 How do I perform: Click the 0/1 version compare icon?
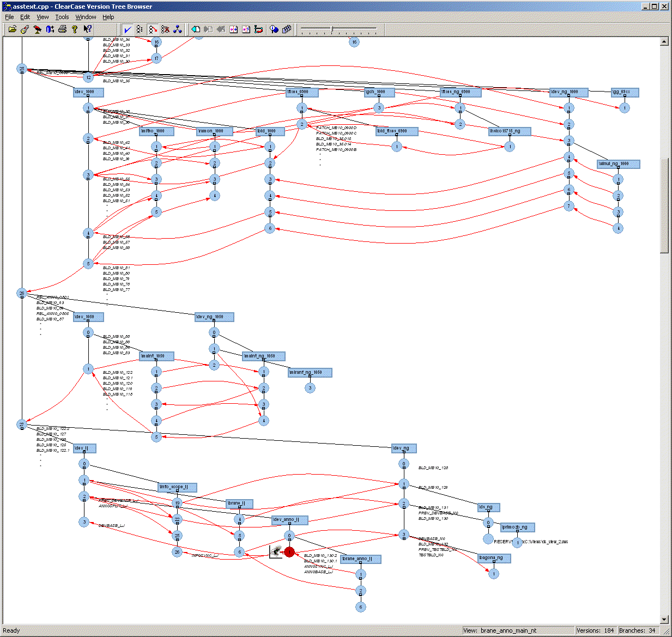pyautogui.click(x=50, y=29)
